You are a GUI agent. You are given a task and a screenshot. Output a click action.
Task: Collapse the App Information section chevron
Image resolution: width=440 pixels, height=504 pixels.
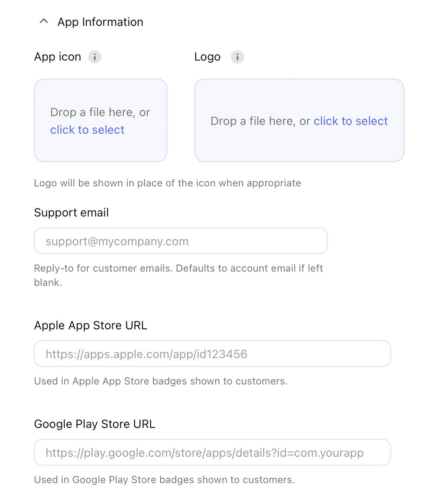pyautogui.click(x=44, y=21)
